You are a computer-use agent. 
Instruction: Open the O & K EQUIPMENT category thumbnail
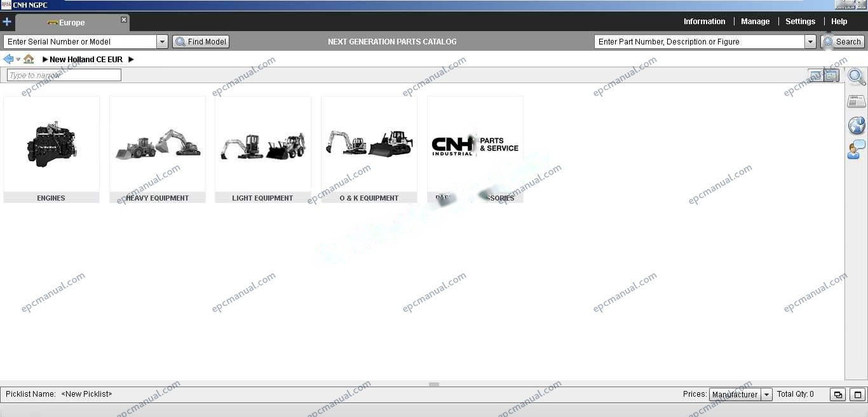(x=369, y=144)
